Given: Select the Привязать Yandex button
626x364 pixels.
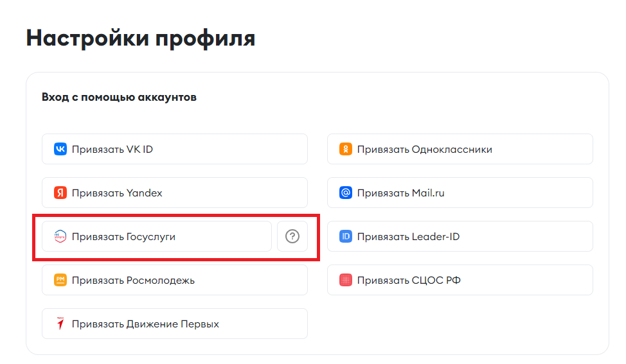Looking at the screenshot, I should [x=175, y=193].
